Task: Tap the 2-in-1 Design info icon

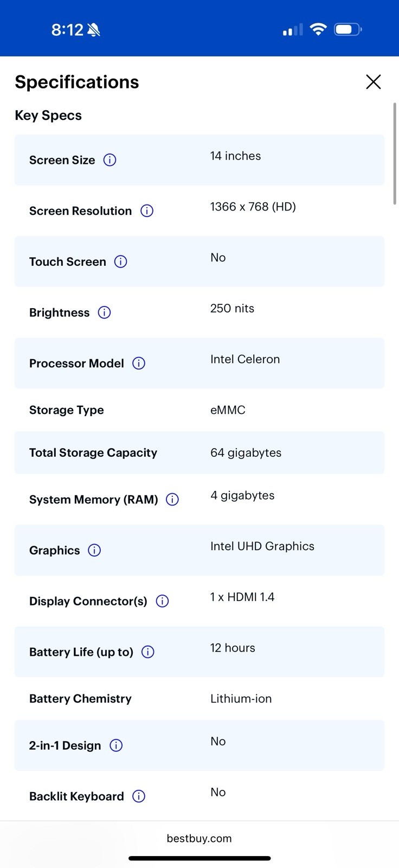Action: (116, 745)
